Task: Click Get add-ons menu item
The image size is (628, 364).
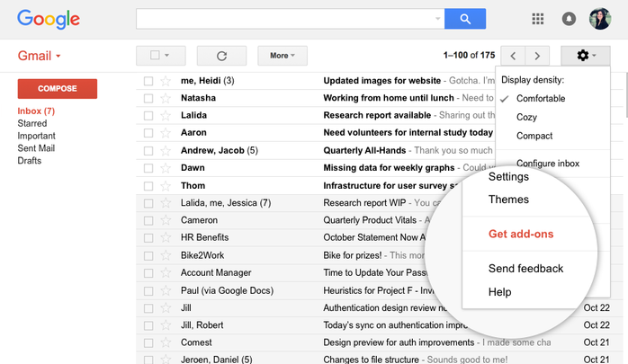Action: (x=521, y=234)
